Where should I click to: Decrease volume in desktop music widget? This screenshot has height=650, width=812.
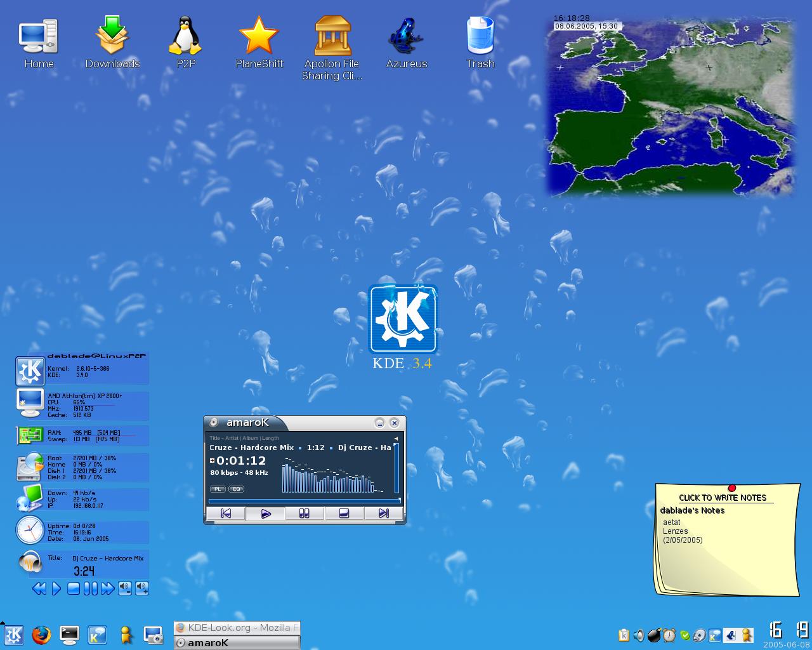[x=125, y=588]
